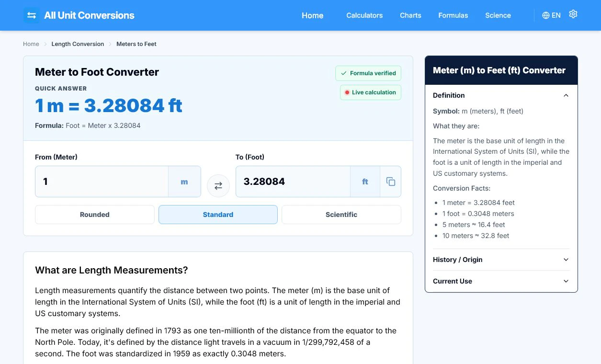Click the '5 meters ≈ 16.4 feet' fact

pyautogui.click(x=474, y=225)
